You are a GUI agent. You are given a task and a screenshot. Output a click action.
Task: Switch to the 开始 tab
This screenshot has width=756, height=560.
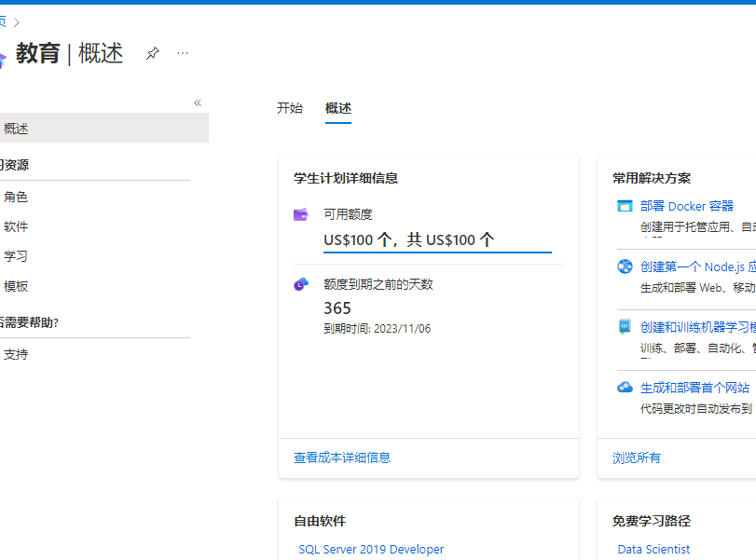pyautogui.click(x=290, y=108)
